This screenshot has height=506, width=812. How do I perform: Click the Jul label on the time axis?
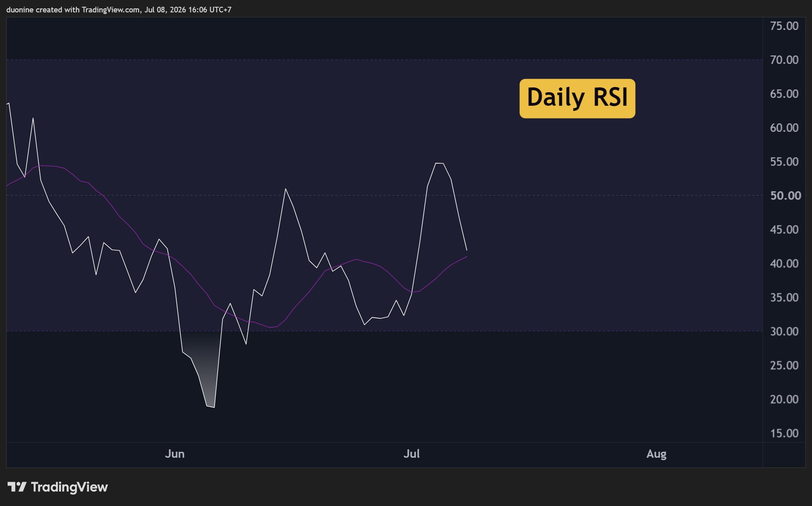tap(412, 454)
